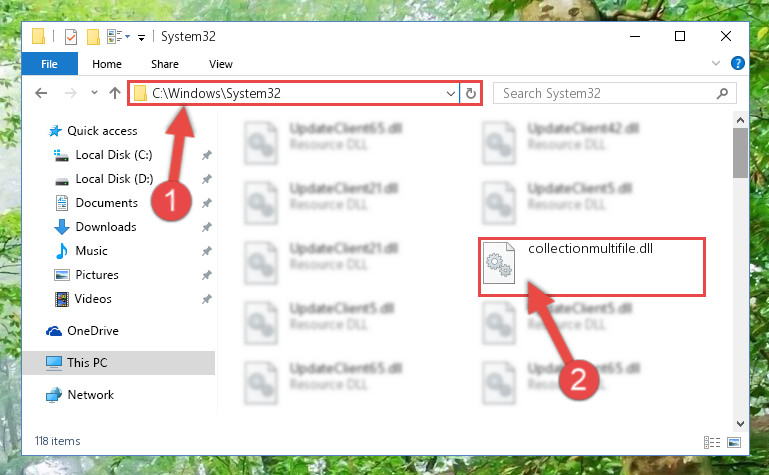Click the Back navigation arrow
Screen dimensions: 769x475
(41, 93)
